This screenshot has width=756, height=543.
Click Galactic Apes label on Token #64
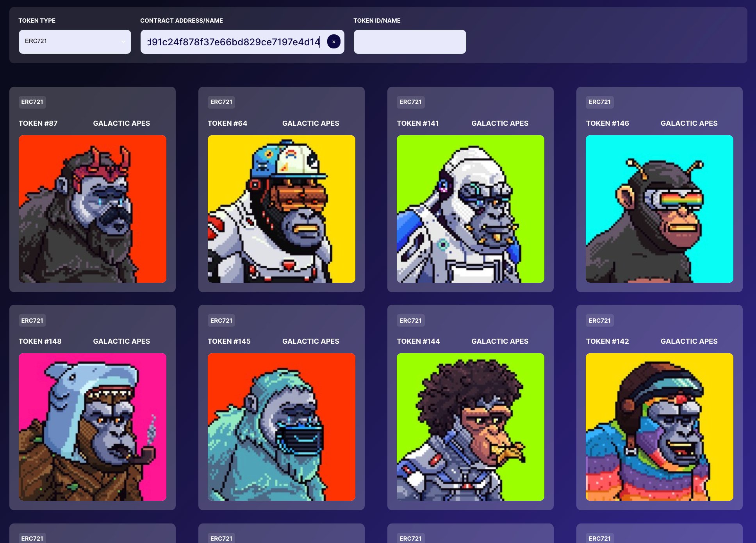310,123
